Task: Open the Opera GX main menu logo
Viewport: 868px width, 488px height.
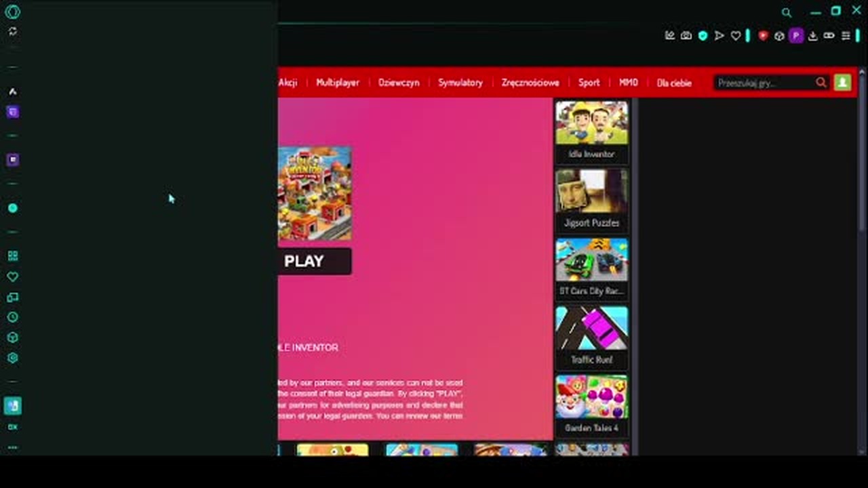Action: (x=12, y=12)
